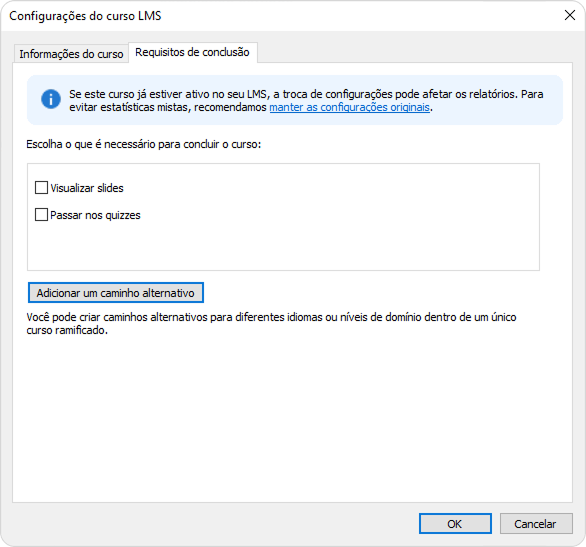Select the Requisitos de conclusão tab

click(x=192, y=52)
